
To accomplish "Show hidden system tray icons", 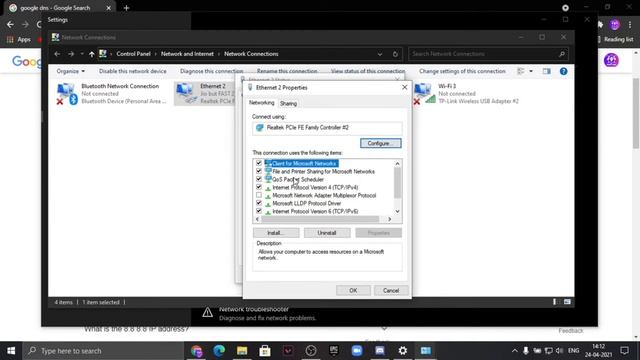I will (515, 351).
